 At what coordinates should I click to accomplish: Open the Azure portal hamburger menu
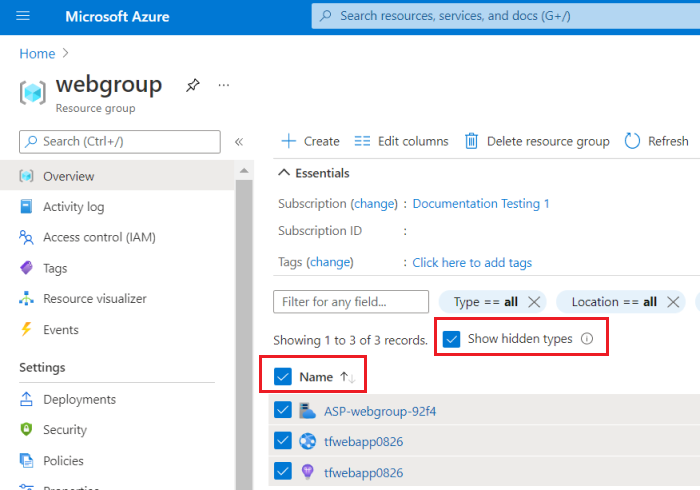coord(24,16)
